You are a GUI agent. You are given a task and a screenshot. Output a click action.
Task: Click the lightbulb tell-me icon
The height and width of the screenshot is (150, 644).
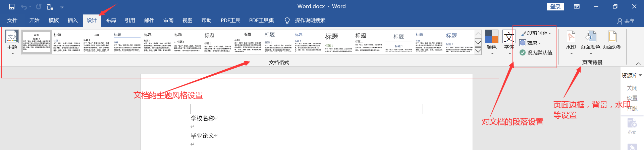coord(287,21)
